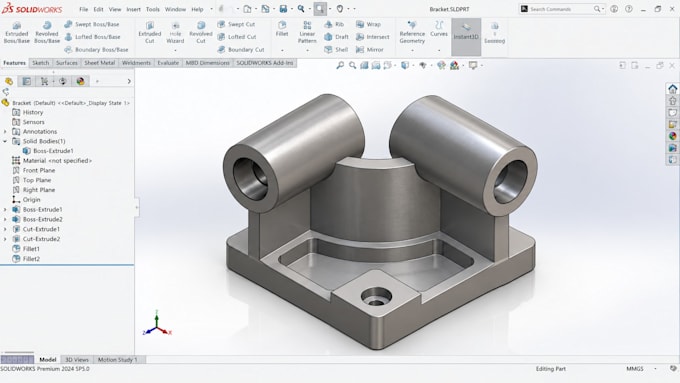The width and height of the screenshot is (680, 383).
Task: Expand the Cut-Extrude2 feature
Action: [x=5, y=239]
